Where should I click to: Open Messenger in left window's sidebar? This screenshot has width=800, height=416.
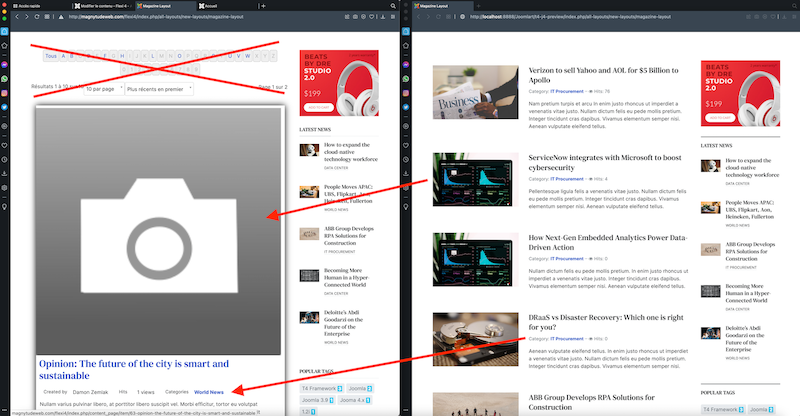pos(5,65)
